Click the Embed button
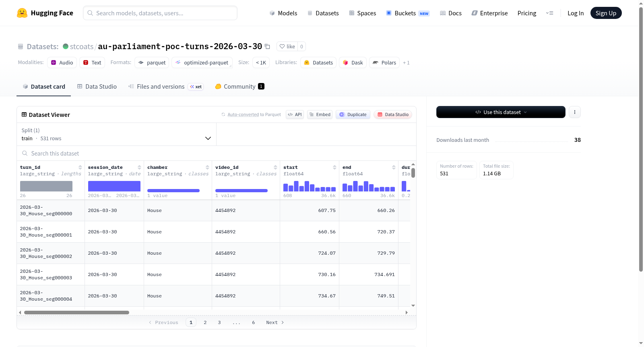Image resolution: width=644 pixels, height=347 pixels. pos(320,114)
